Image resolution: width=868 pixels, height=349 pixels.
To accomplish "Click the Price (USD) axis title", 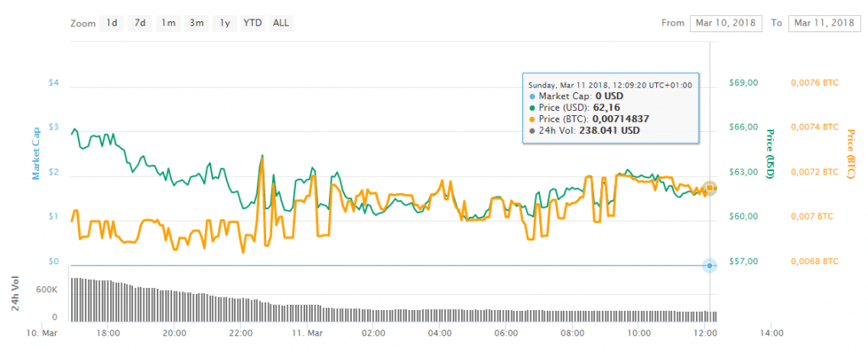I will click(x=770, y=154).
